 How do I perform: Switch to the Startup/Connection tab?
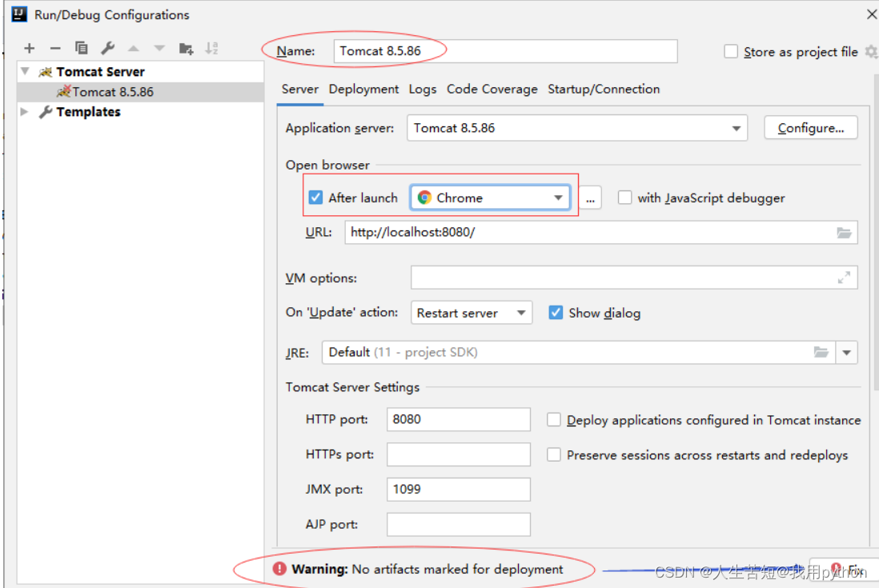coord(603,89)
